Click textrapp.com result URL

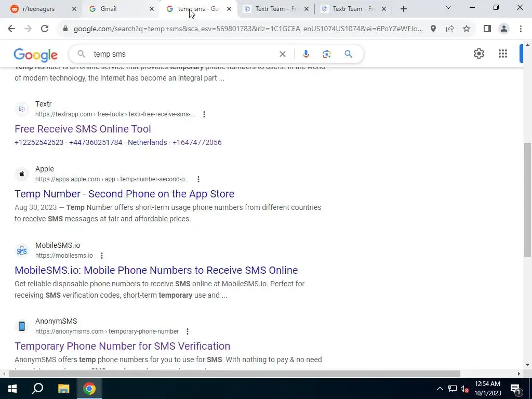tap(115, 114)
